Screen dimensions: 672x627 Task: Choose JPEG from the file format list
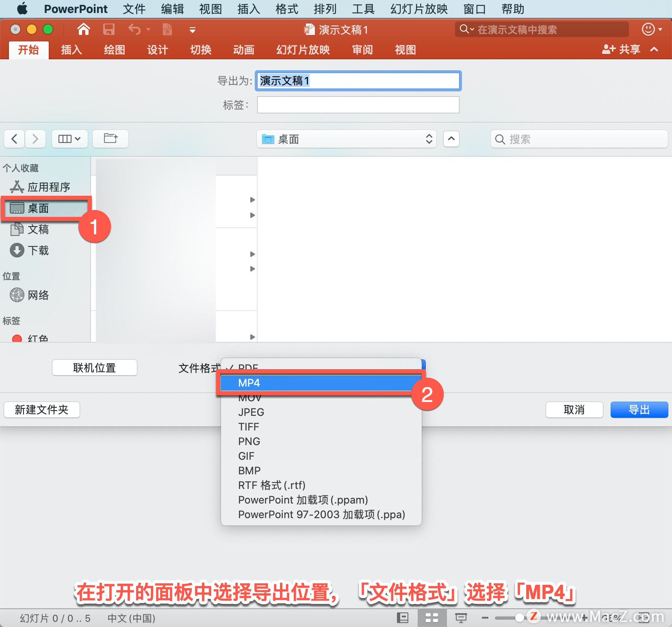point(321,412)
